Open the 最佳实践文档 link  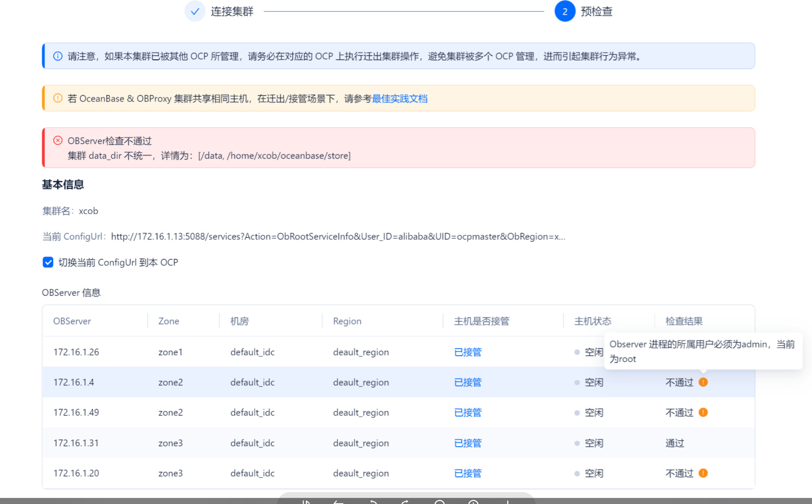pos(399,99)
